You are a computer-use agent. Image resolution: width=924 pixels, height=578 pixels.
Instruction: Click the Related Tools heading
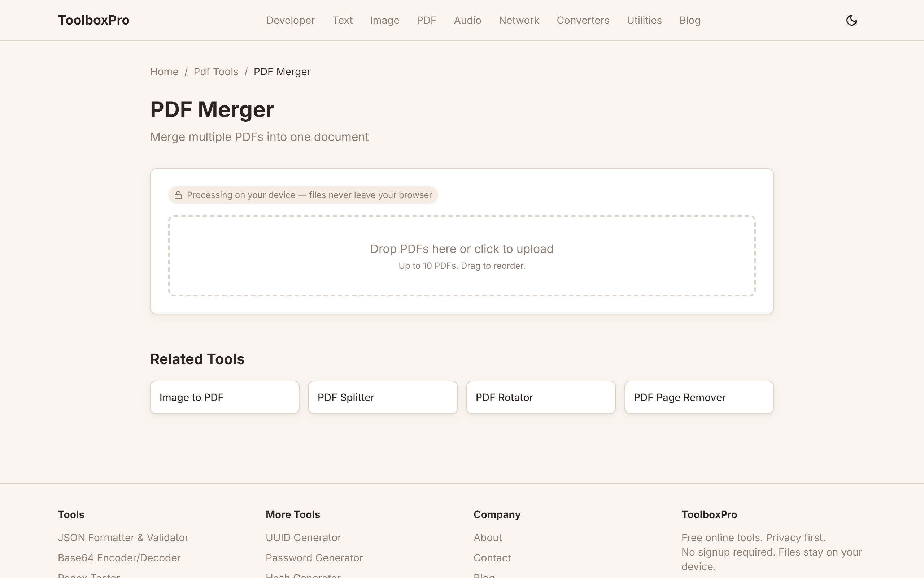pos(197,359)
